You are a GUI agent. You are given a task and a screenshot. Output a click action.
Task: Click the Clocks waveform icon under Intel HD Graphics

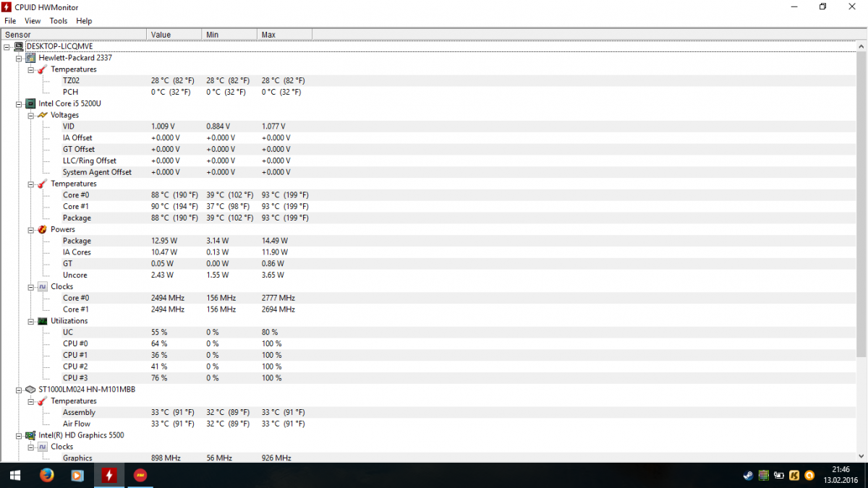pyautogui.click(x=43, y=447)
